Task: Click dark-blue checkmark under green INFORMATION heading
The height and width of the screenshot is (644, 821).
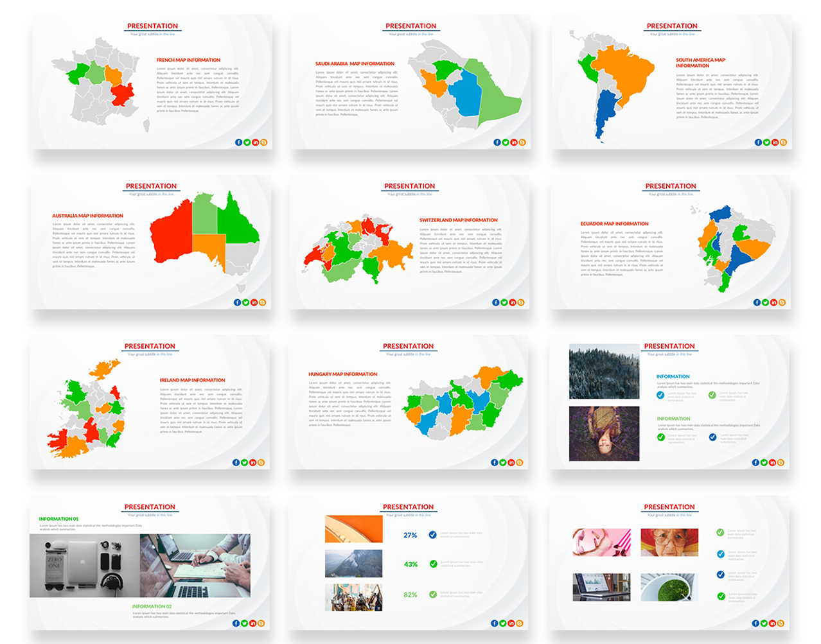Action: [x=712, y=437]
